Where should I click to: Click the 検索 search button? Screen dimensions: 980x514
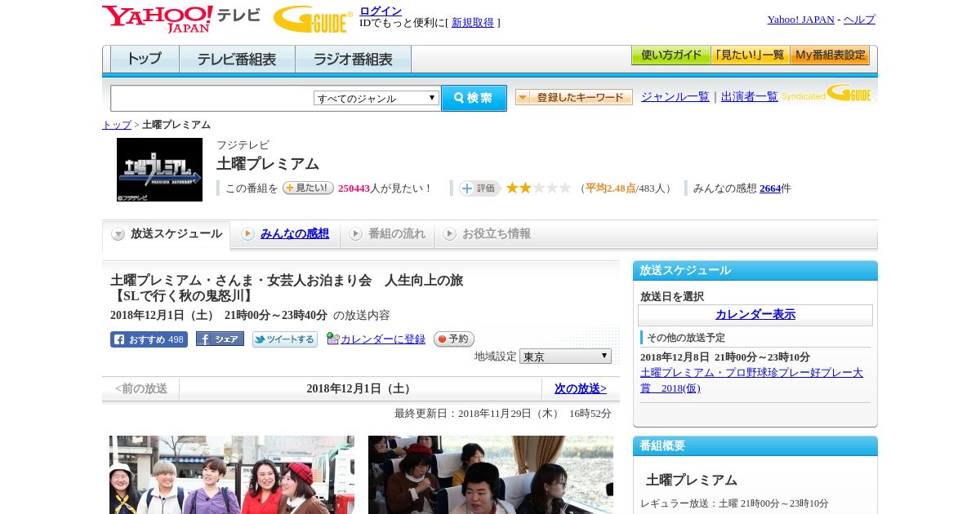(x=474, y=98)
